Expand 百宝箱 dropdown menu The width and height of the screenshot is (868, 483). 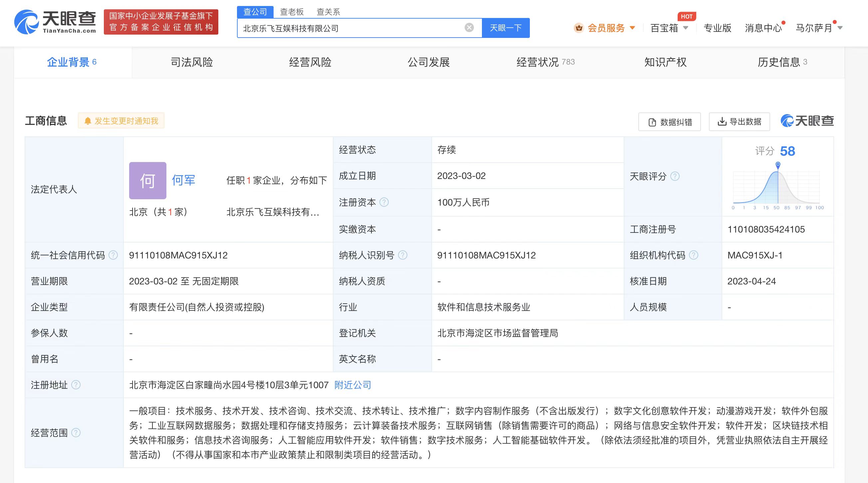669,28
